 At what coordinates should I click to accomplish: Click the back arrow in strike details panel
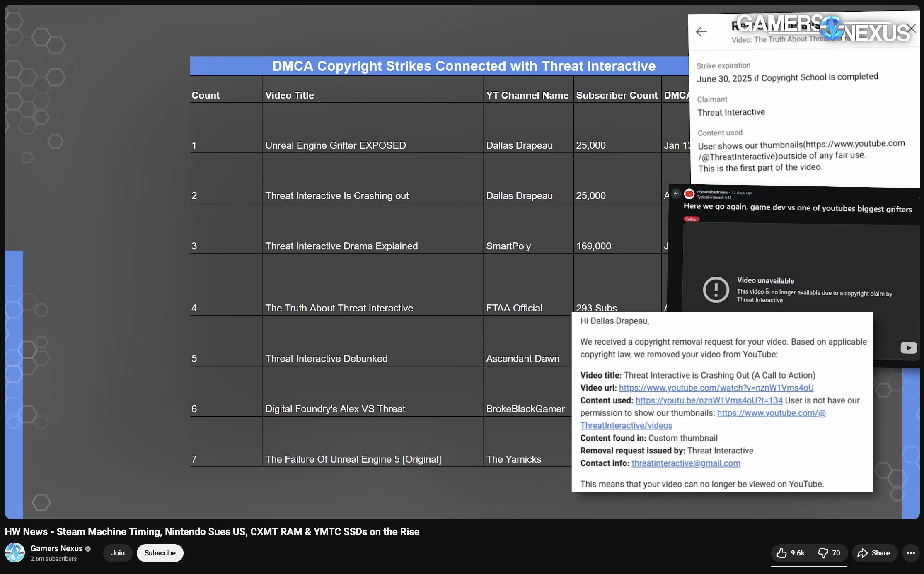point(701,32)
